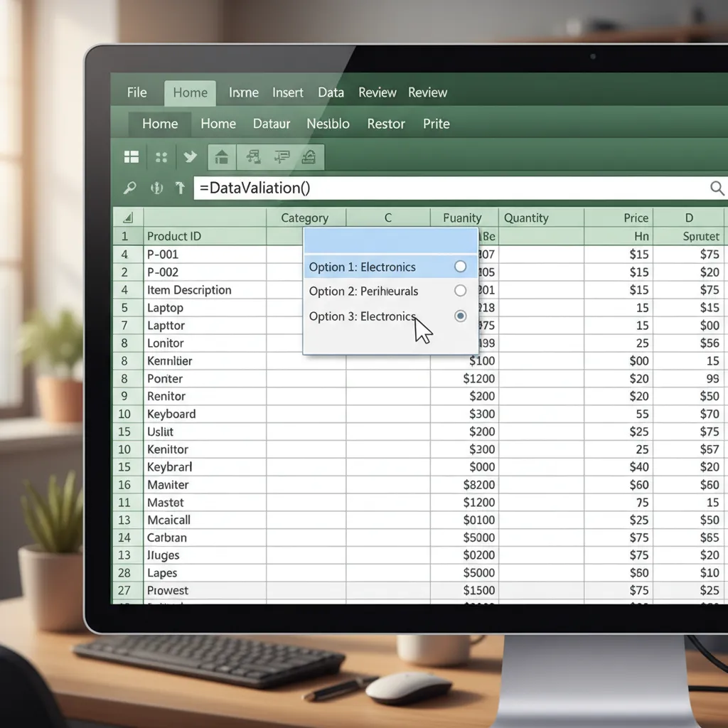Click the select-all corner triangle of the sheet

pyautogui.click(x=128, y=218)
